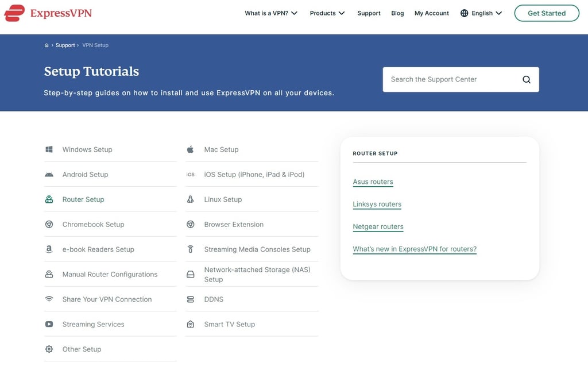
Task: Click the Streaming Media Consoles remote icon
Action: (x=191, y=249)
